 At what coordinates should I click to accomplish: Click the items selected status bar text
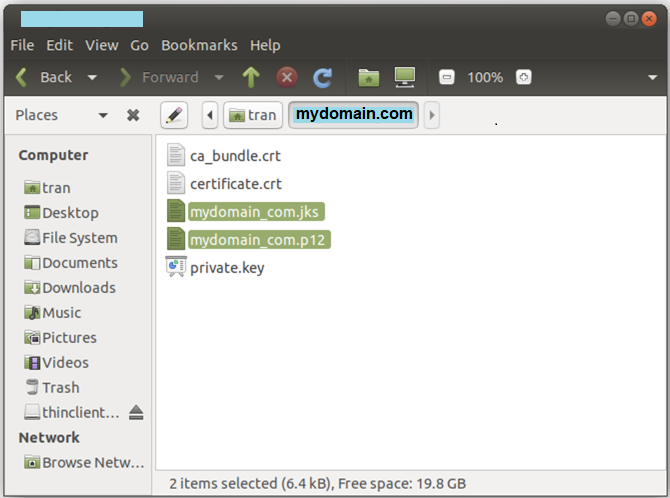(x=317, y=484)
